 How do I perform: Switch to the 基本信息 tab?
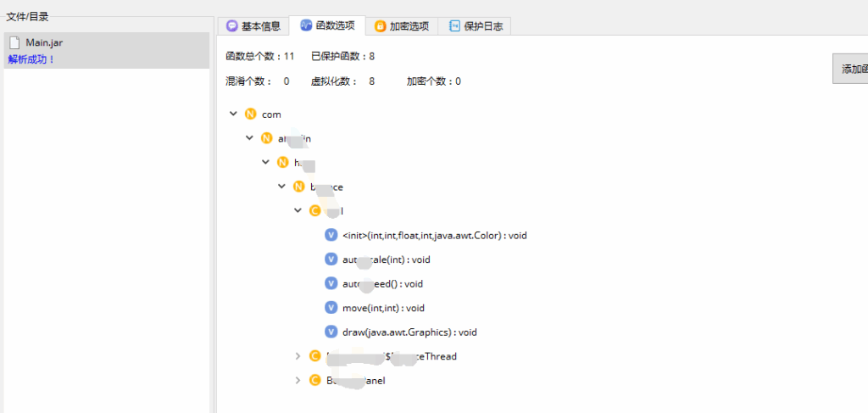[253, 26]
